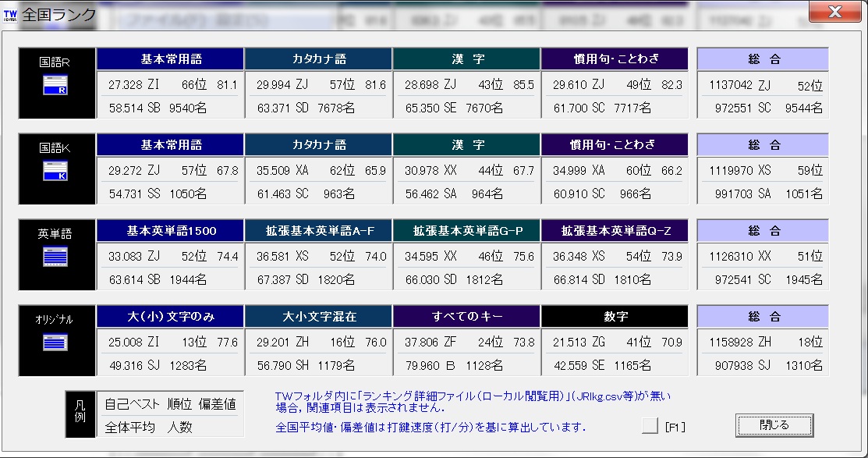Click the TW app icon in title bar
The width and height of the screenshot is (868, 458).
click(11, 13)
